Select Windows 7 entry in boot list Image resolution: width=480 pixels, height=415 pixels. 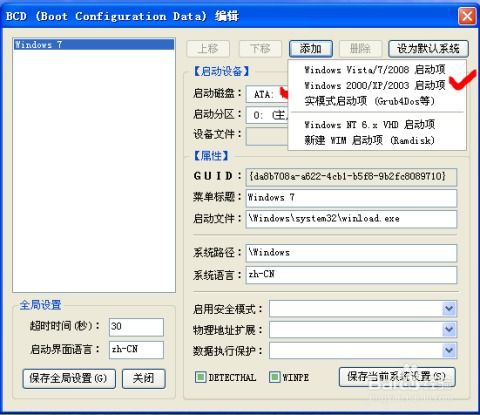[94, 45]
